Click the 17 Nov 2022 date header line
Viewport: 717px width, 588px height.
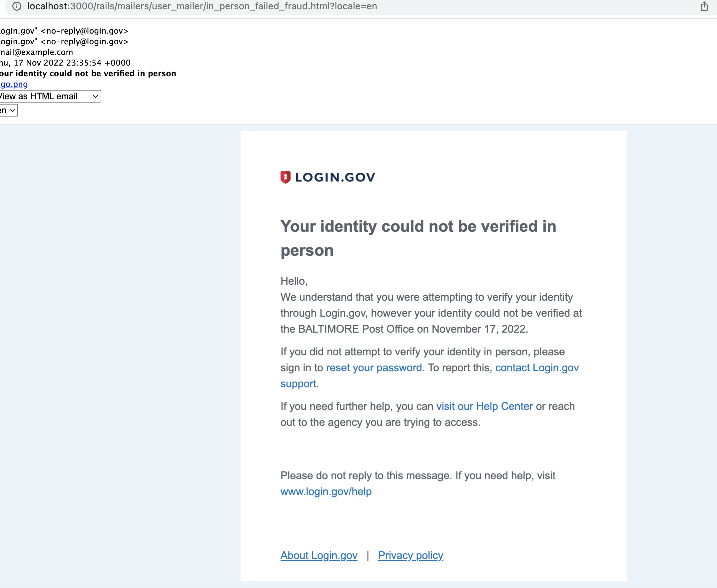[65, 63]
